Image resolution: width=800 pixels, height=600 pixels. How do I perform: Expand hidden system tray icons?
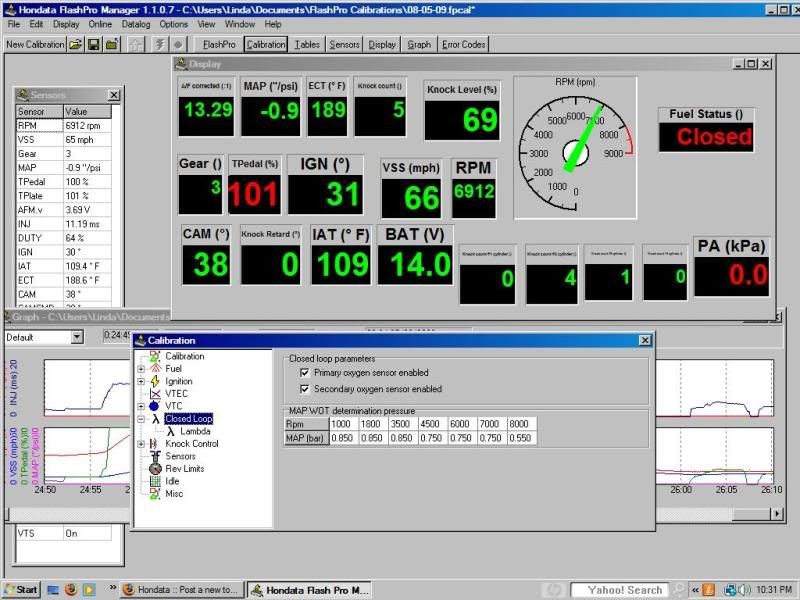(x=695, y=590)
